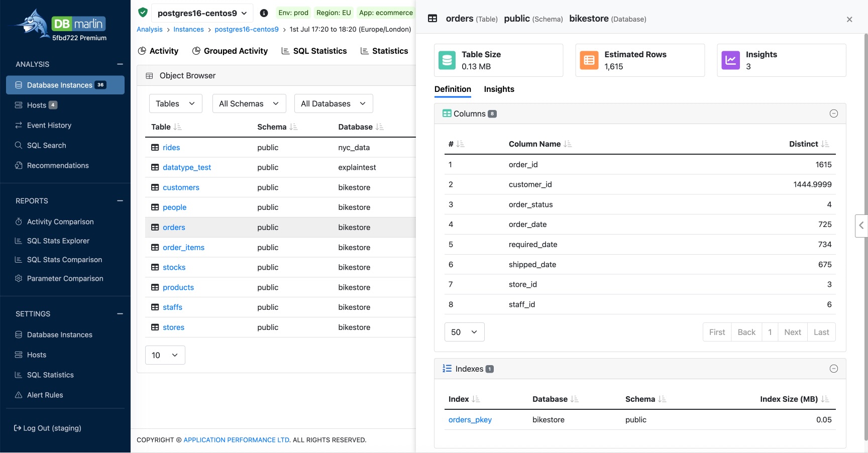Click the Application Performance Ltd link

tap(237, 440)
